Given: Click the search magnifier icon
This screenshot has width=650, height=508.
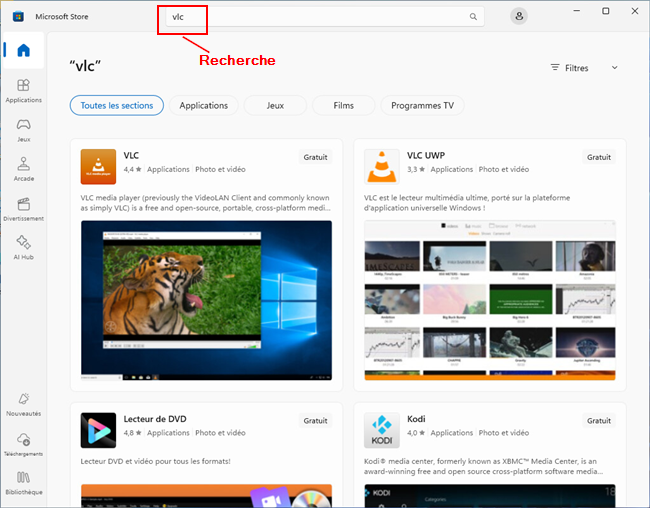Looking at the screenshot, I should [x=473, y=17].
